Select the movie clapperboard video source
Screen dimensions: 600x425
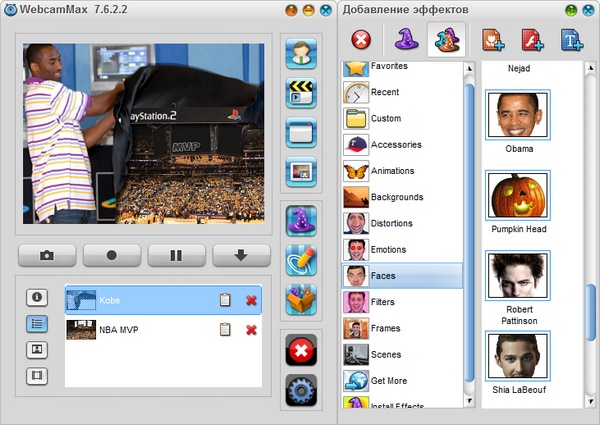pos(301,93)
